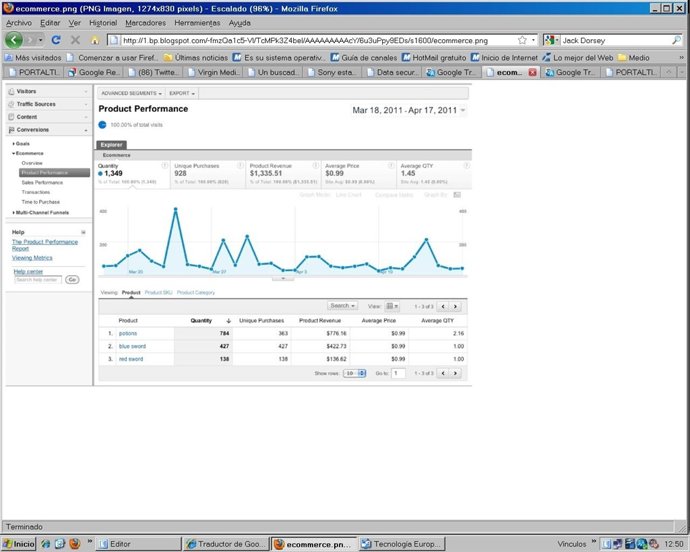Click the help search Go button

pos(72,280)
